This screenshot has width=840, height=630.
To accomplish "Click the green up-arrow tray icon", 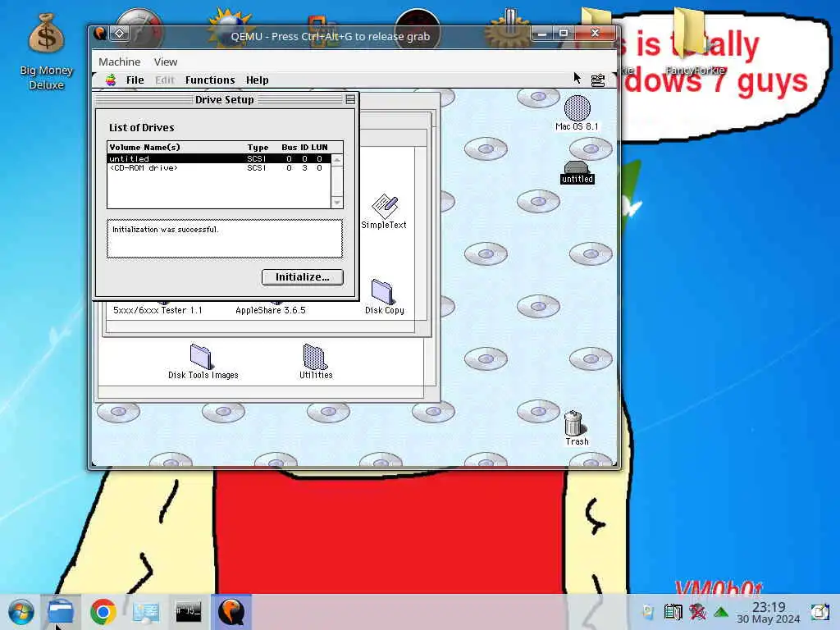I will [721, 612].
